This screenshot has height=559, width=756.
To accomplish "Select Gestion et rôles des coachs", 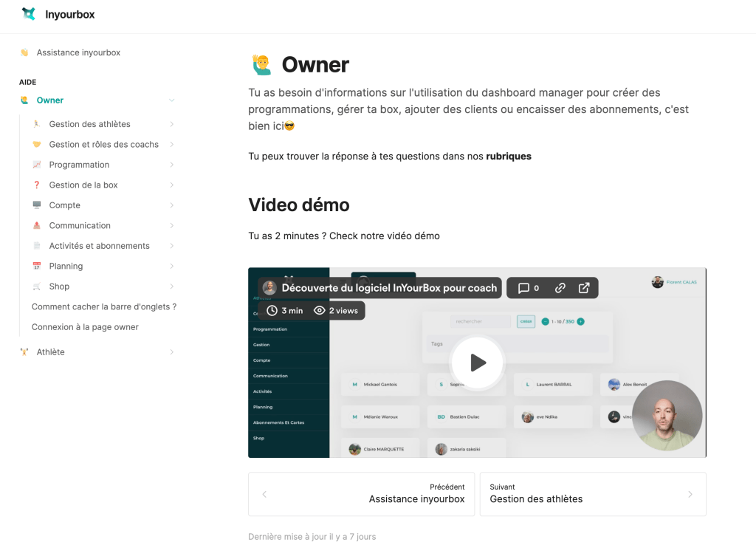I will 103,144.
